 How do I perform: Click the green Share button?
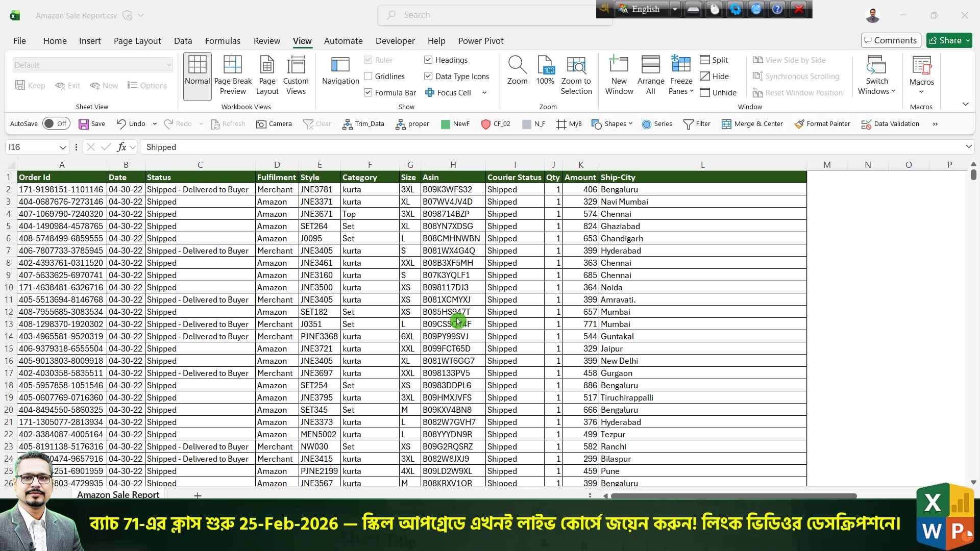(x=949, y=40)
